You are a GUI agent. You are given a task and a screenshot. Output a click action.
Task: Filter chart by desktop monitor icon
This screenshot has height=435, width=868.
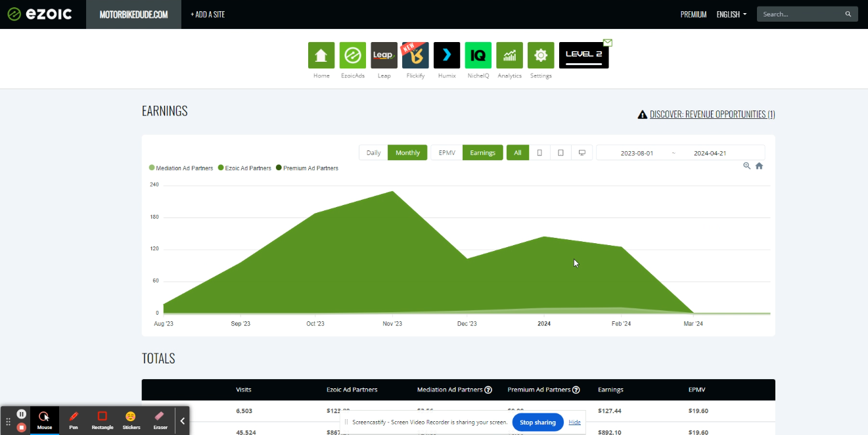pyautogui.click(x=582, y=152)
